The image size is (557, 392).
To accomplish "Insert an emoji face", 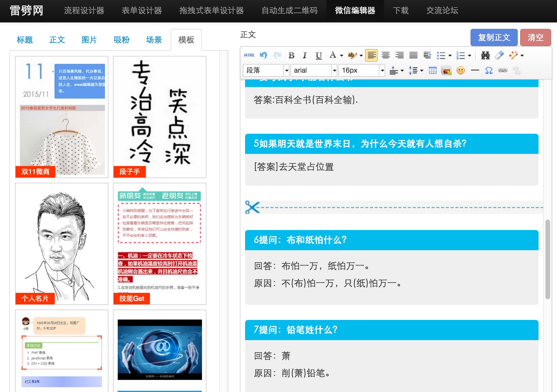I will (460, 70).
